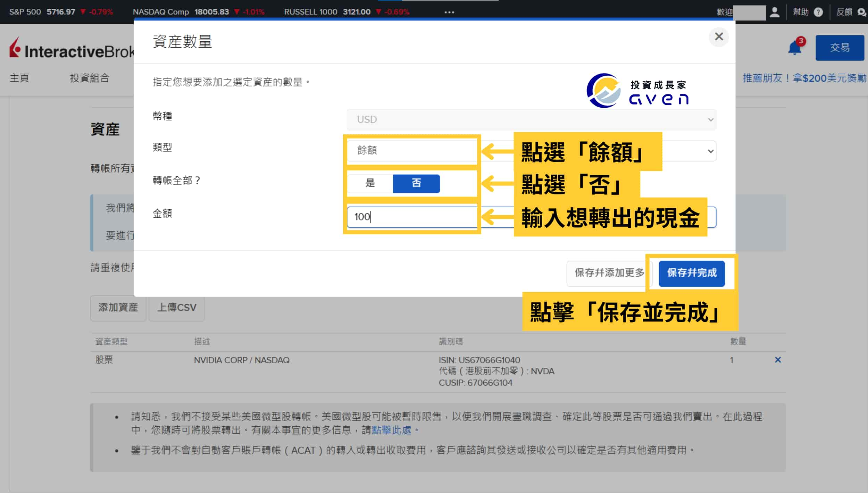868x493 pixels.
Task: Click the 資產類型 column header
Action: [111, 341]
